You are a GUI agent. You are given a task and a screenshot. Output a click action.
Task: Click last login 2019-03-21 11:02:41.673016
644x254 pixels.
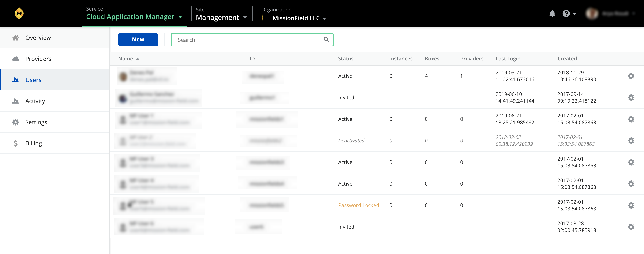pyautogui.click(x=515, y=76)
